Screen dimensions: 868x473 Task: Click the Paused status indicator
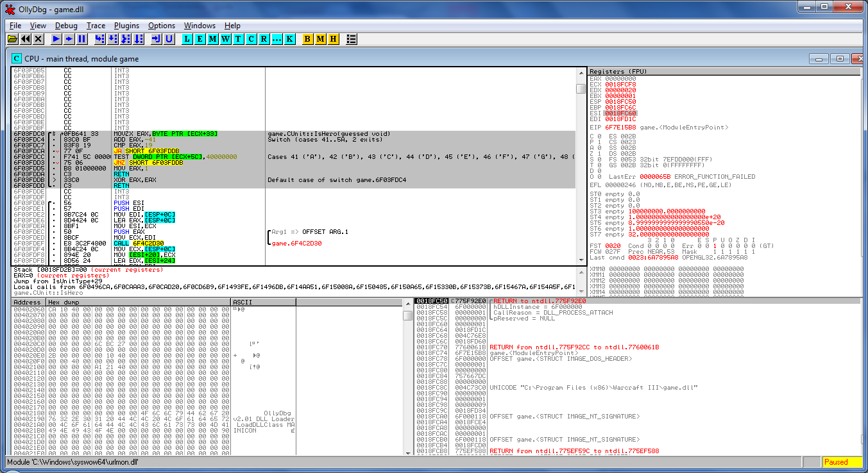pyautogui.click(x=842, y=461)
